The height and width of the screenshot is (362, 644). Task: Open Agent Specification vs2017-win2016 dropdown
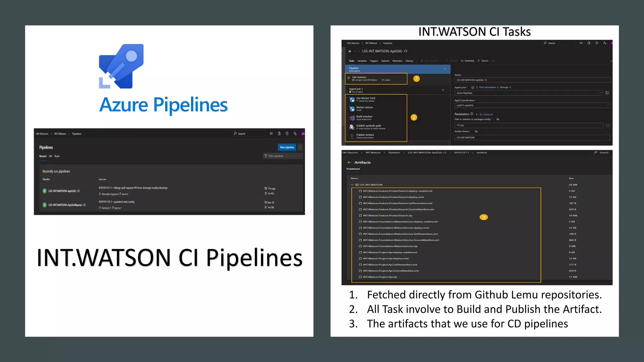pyautogui.click(x=532, y=106)
